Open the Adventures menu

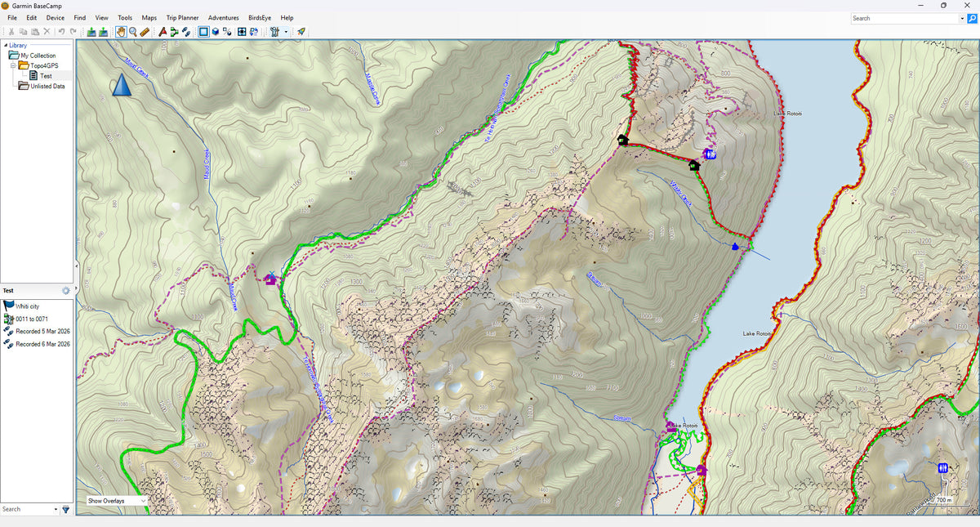(224, 17)
